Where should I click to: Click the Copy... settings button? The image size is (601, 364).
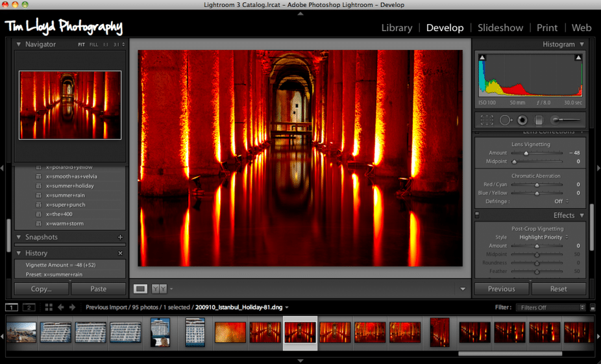point(42,289)
